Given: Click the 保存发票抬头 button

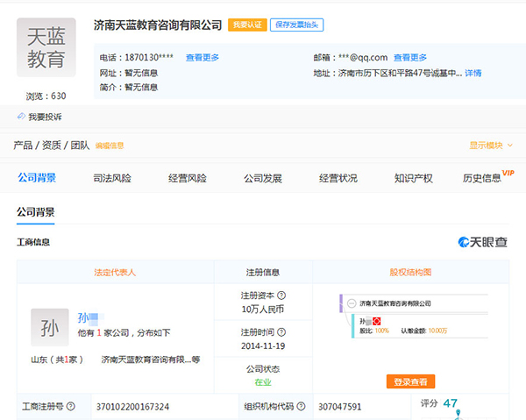Looking at the screenshot, I should (296, 25).
